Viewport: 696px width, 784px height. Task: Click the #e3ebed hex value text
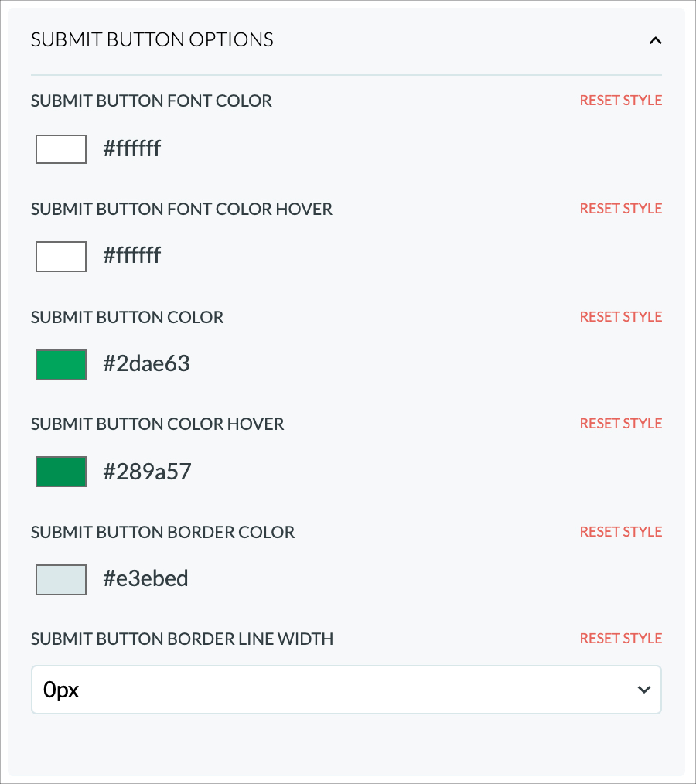point(146,578)
